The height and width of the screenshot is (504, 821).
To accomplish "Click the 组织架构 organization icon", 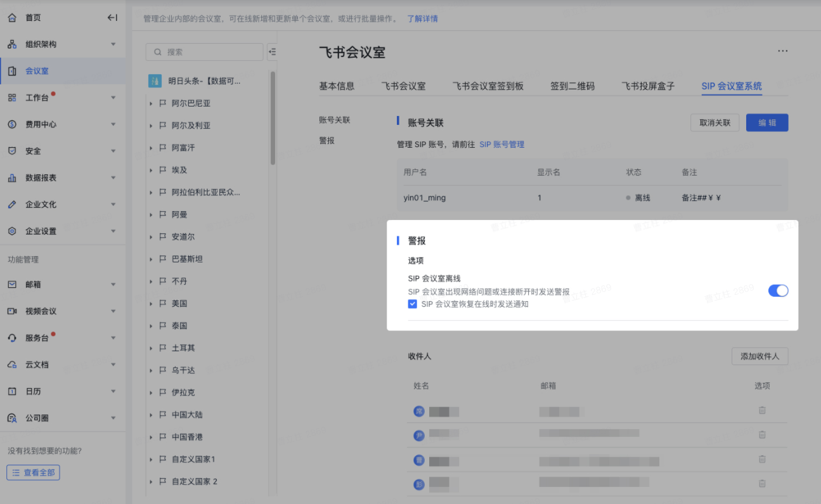I will (12, 44).
